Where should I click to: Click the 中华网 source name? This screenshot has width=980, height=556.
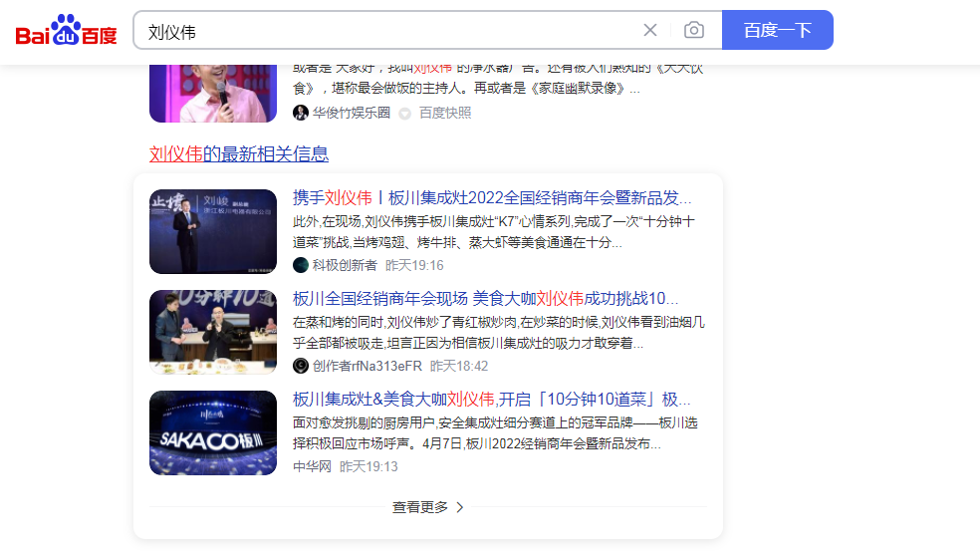click(312, 466)
